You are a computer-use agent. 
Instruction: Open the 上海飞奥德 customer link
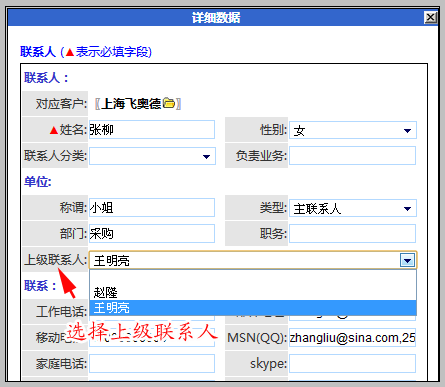tap(131, 104)
